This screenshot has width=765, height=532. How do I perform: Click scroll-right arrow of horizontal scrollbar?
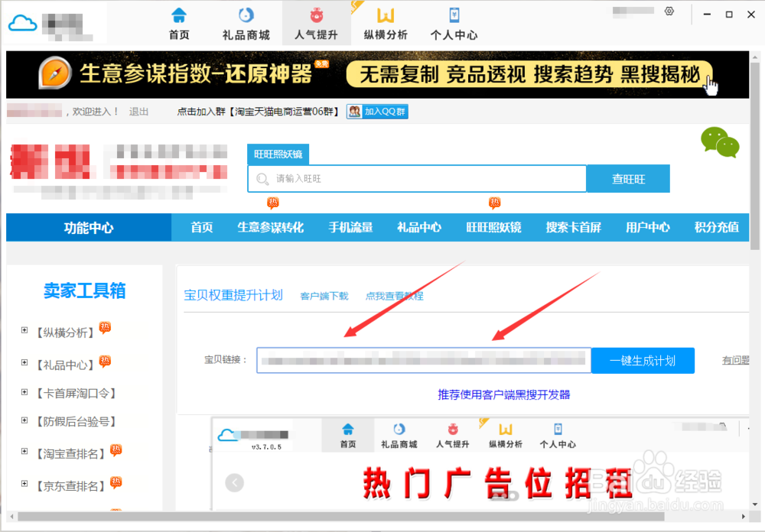(x=743, y=517)
